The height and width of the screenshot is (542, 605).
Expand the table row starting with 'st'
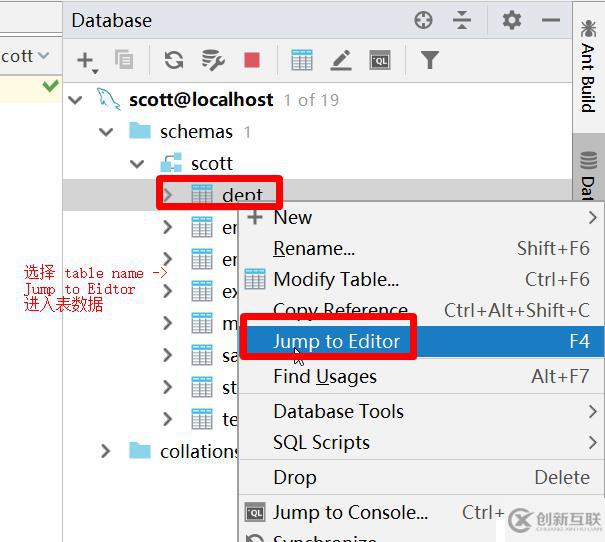(x=167, y=387)
